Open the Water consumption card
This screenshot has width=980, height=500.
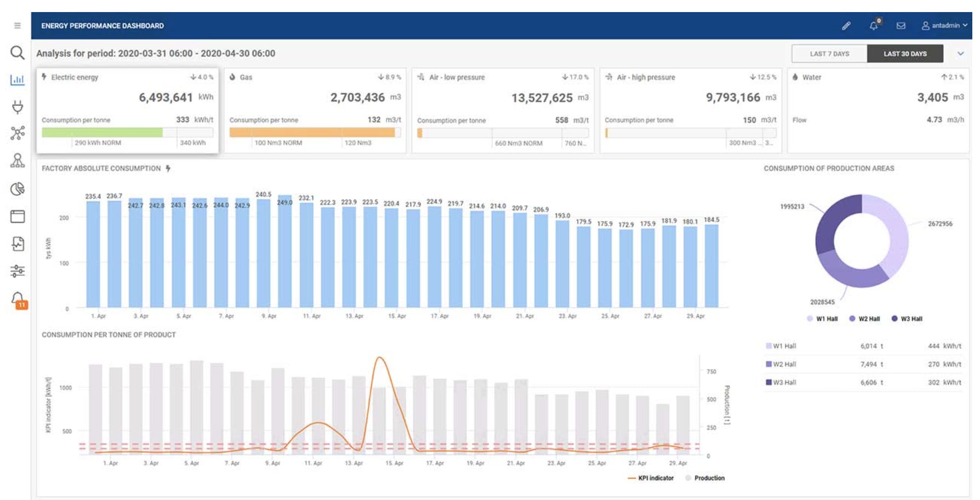[877, 110]
